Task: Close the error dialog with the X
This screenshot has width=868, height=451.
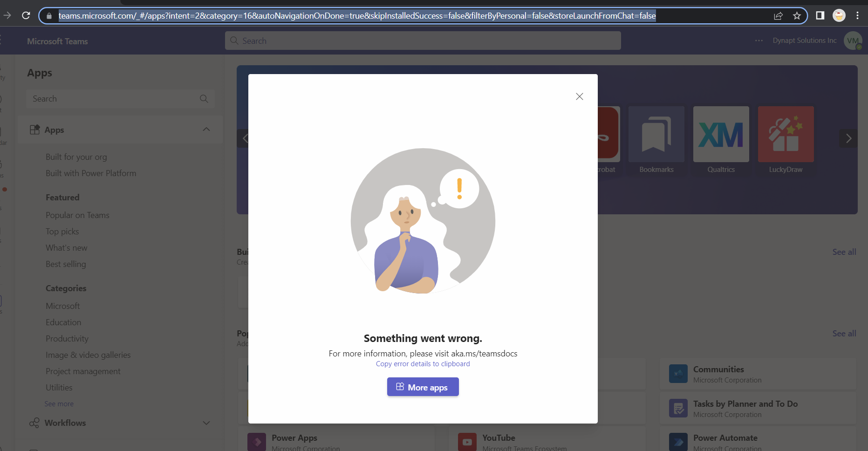Action: point(579,96)
